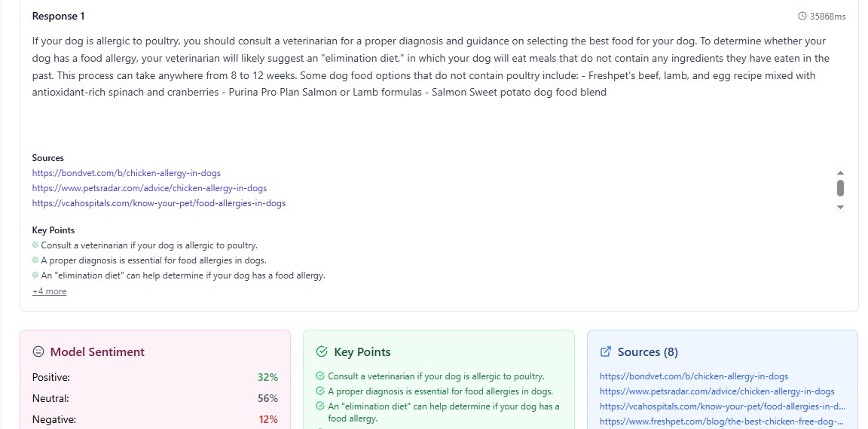Click checkmark beside "elimination diet" in Response 1
This screenshot has width=868, height=429.
tap(35, 275)
